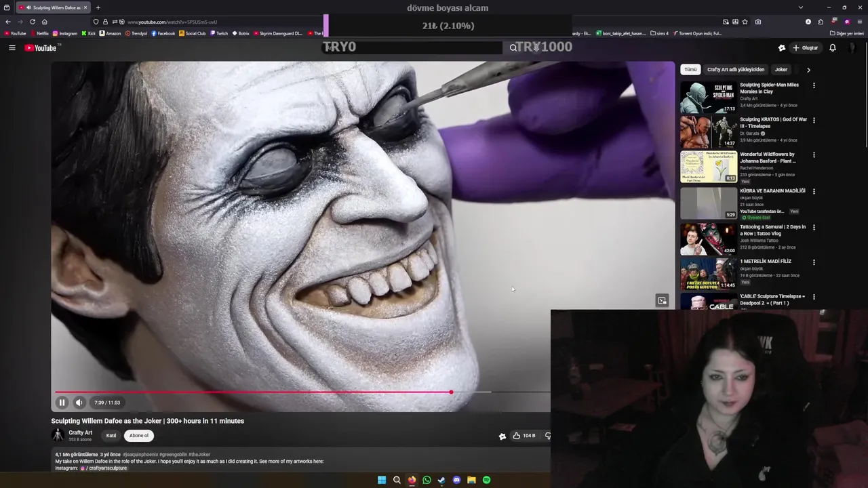Click the Oluştur create button
The width and height of the screenshot is (868, 488).
click(x=806, y=48)
